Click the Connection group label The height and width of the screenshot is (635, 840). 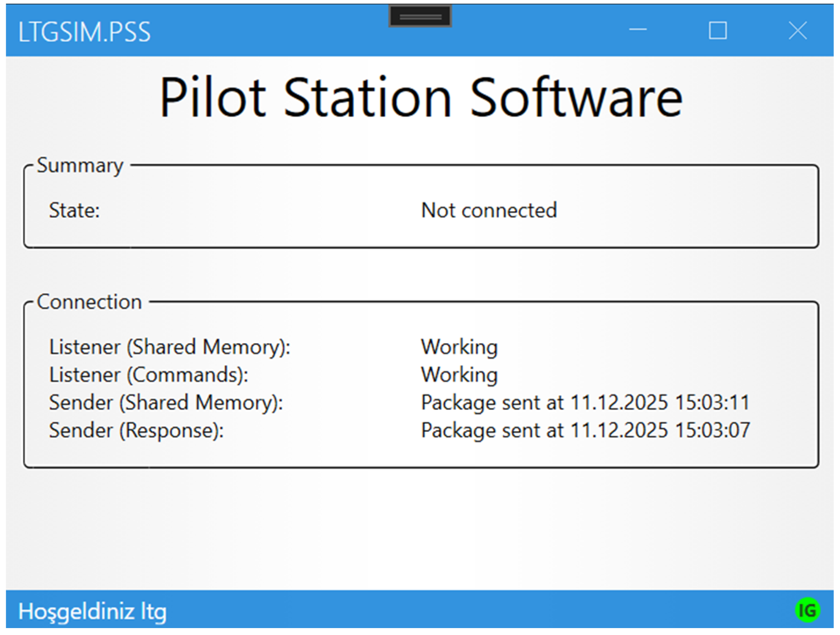[x=89, y=302]
